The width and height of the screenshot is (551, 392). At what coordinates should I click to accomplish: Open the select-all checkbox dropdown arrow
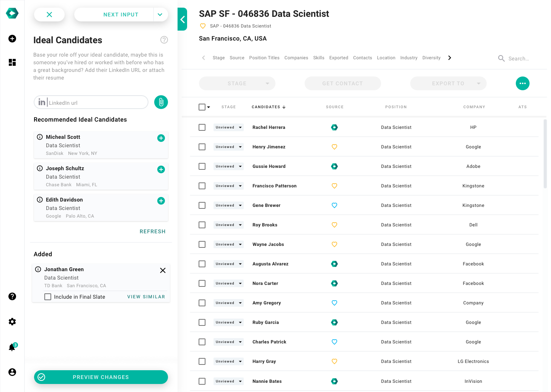[x=209, y=107]
